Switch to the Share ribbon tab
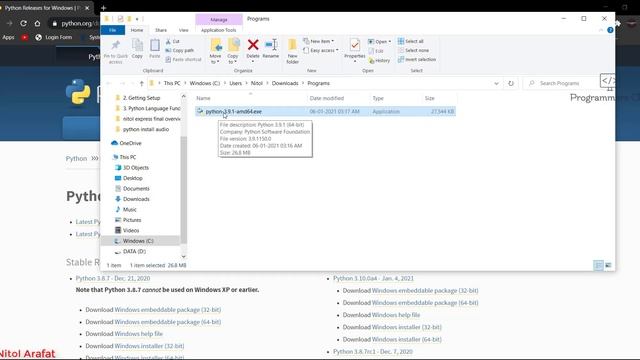This screenshot has height=360, width=640. click(x=161, y=30)
